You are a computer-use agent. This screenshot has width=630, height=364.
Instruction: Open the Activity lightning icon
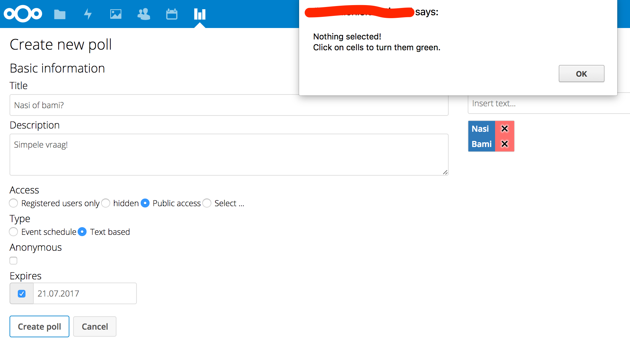[x=88, y=14]
